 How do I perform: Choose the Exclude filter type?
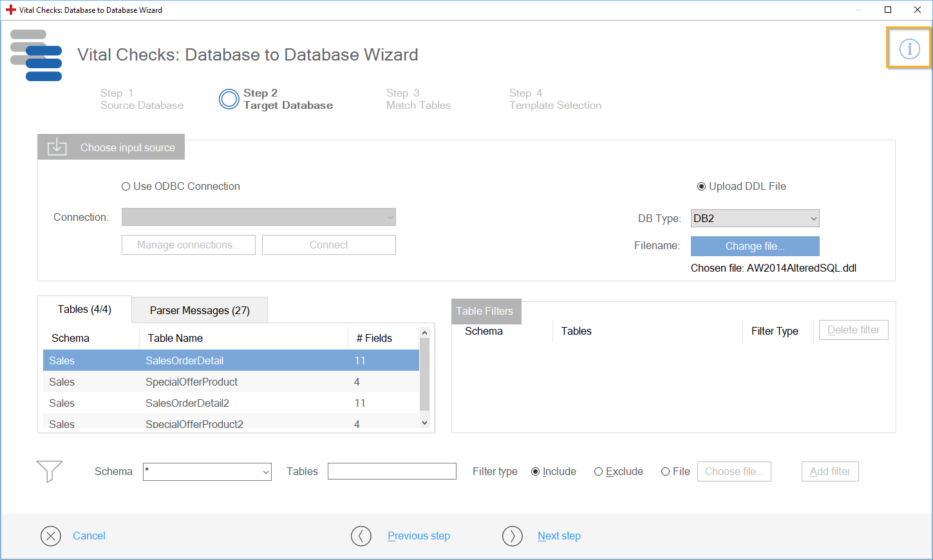[x=598, y=472]
